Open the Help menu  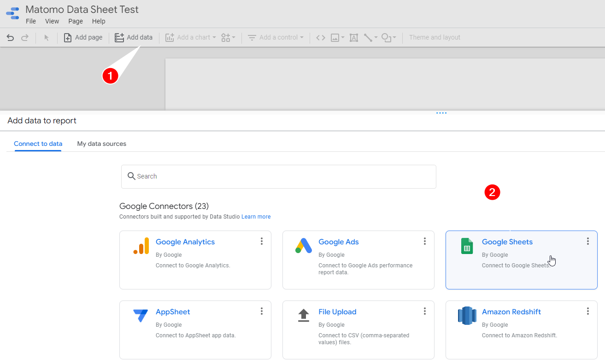(99, 21)
